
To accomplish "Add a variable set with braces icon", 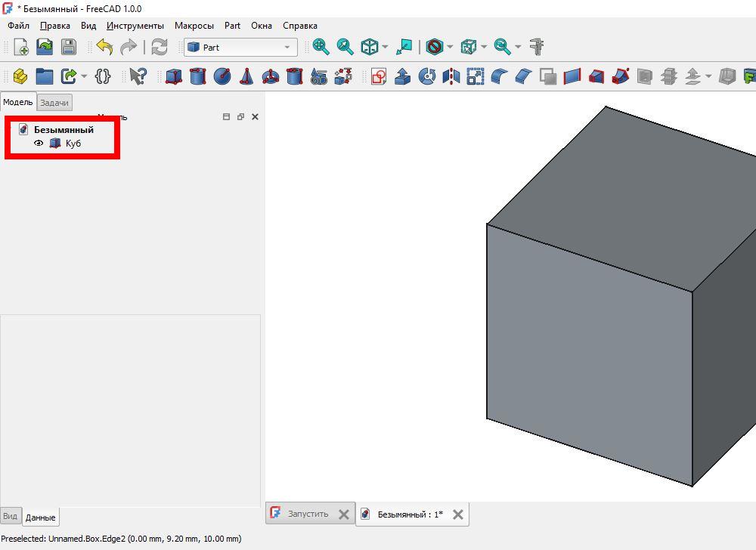I will click(x=103, y=76).
